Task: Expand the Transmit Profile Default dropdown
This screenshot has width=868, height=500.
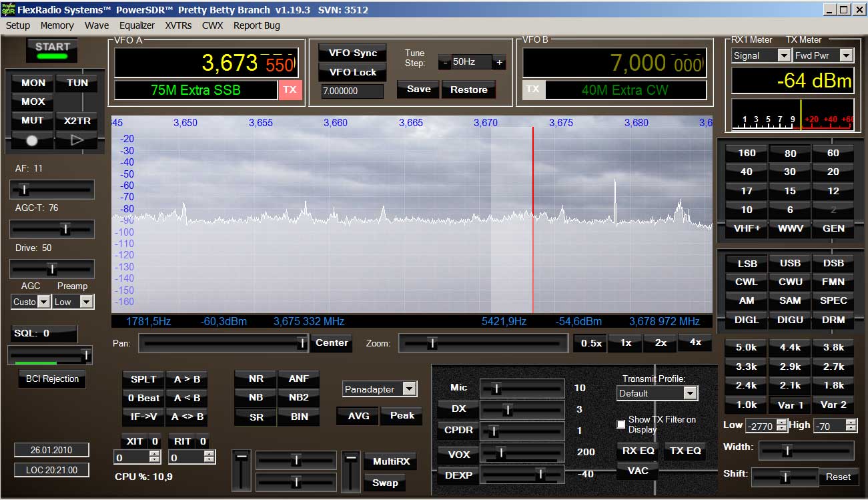Action: tap(690, 393)
